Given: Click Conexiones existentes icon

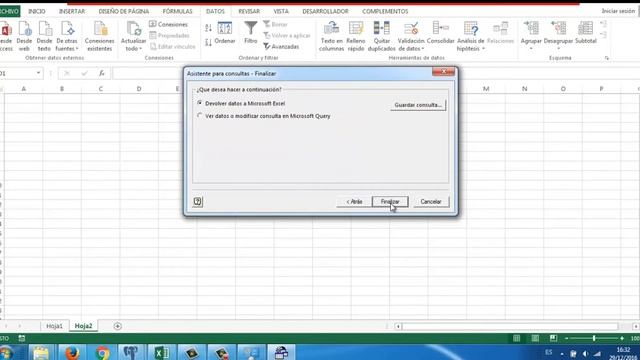Looking at the screenshot, I should 100,37.
